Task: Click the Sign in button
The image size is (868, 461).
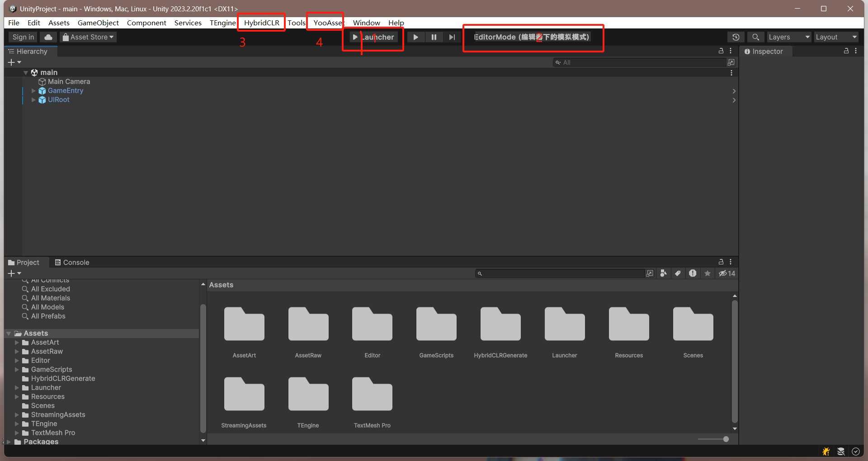Action: [23, 37]
